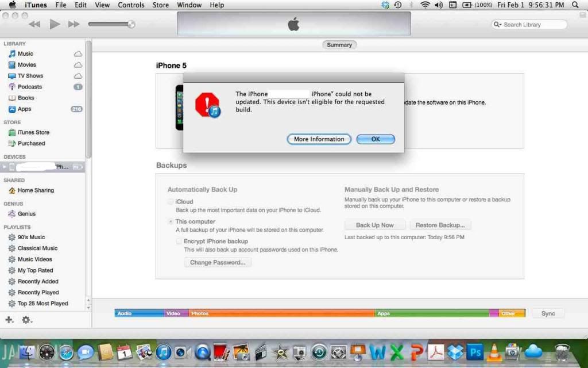The width and height of the screenshot is (588, 368).
Task: Click the Back Up Now button
Action: pyautogui.click(x=374, y=225)
